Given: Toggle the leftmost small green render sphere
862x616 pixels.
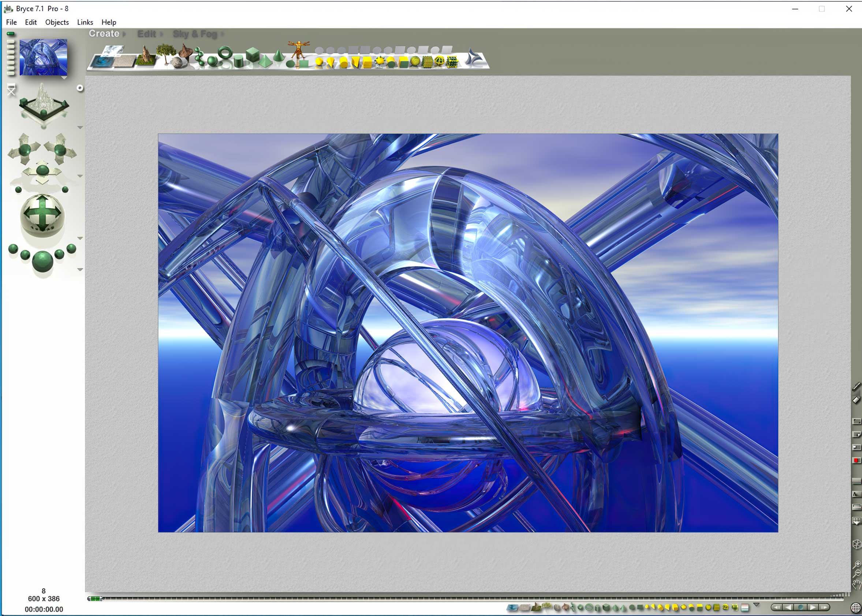Looking at the screenshot, I should click(x=13, y=249).
